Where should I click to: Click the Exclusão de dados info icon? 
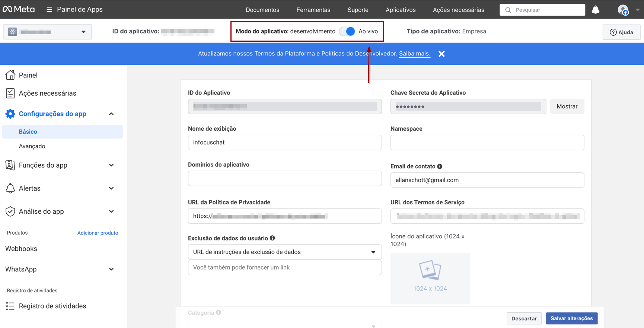pos(272,238)
